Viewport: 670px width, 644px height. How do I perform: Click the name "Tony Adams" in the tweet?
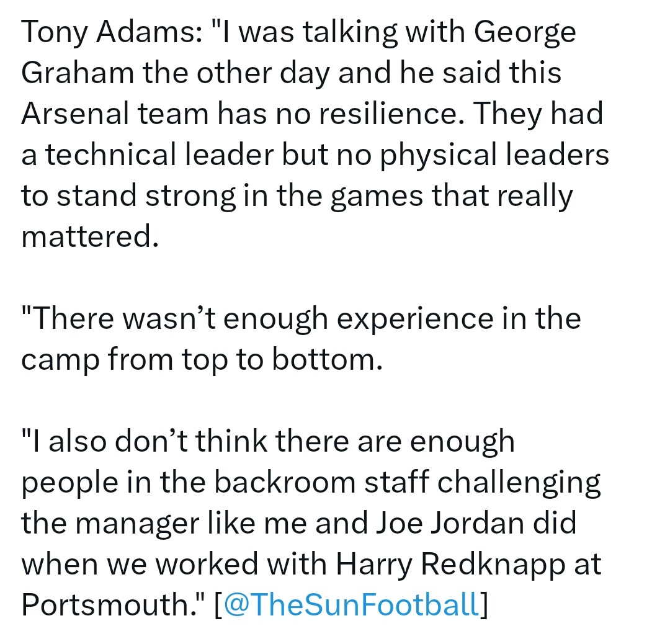click(108, 34)
